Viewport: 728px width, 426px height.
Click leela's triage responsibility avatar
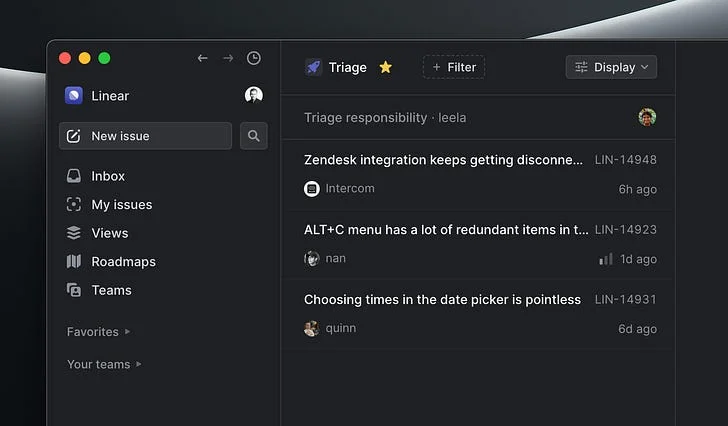coord(647,117)
